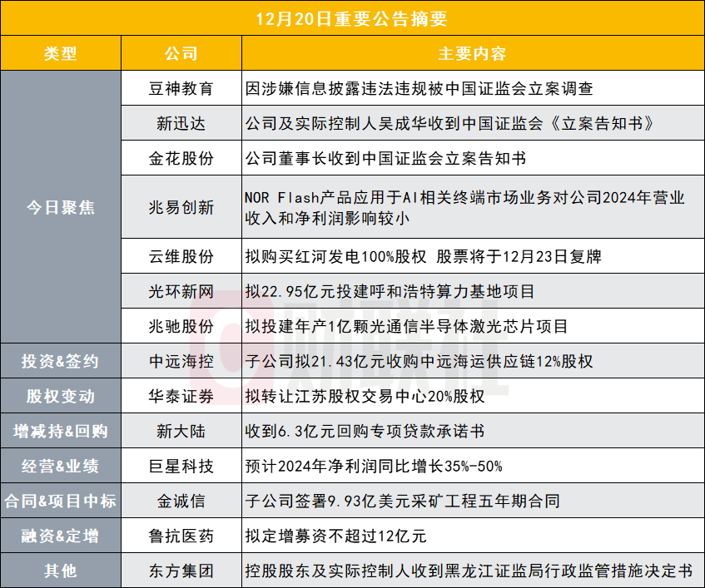Click text 拟投建年产1亿颗光通信半导体激光芯片项目

(406, 327)
